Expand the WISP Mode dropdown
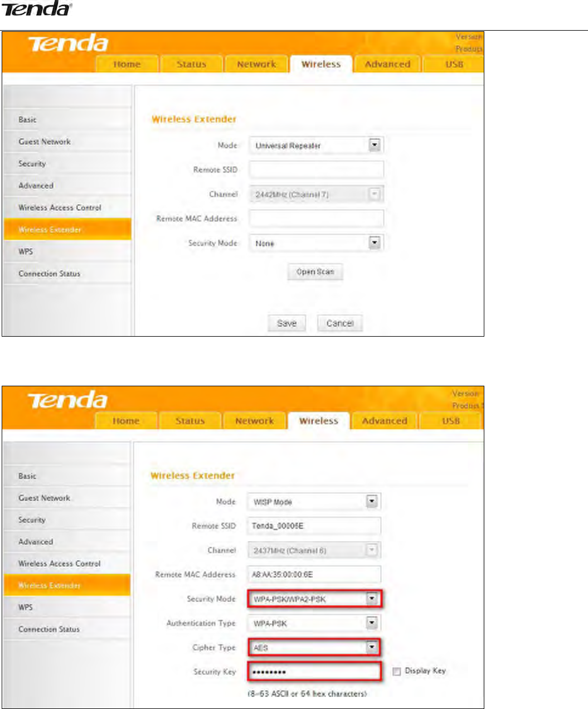 (314, 502)
